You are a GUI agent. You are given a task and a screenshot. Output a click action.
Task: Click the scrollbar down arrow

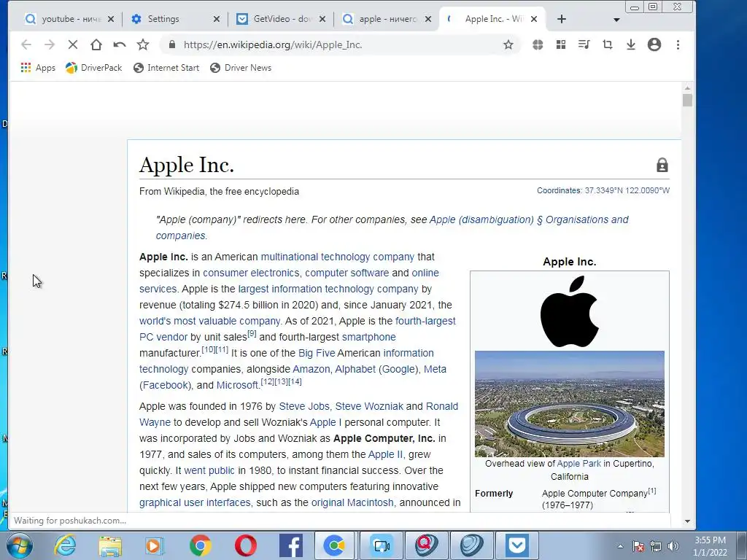coord(687,521)
